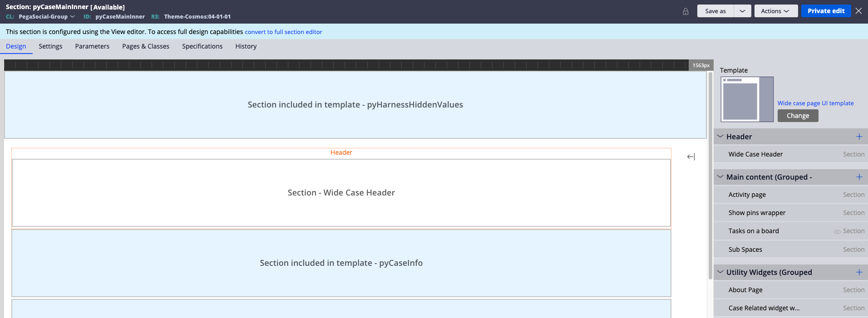This screenshot has height=318, width=868.
Task: Switch to the Settings tab
Action: pyautogui.click(x=50, y=46)
